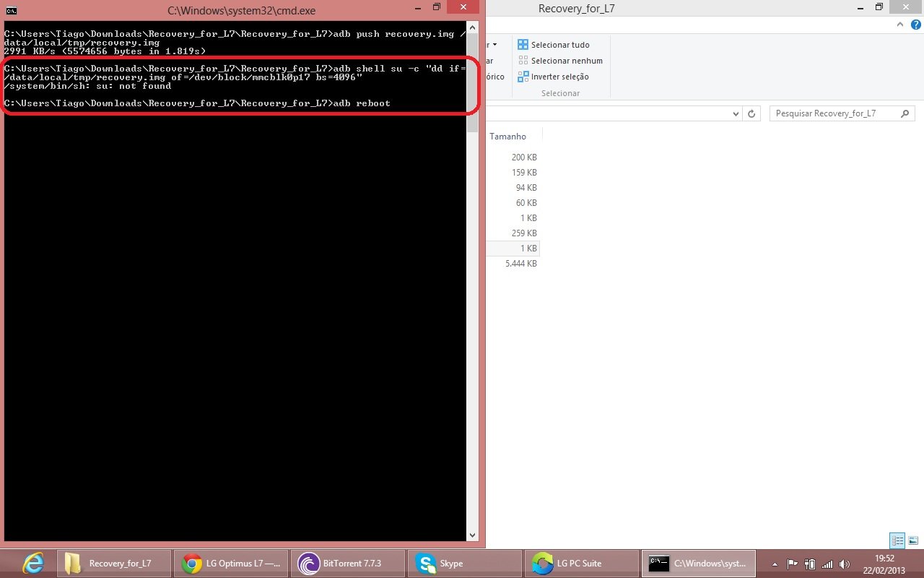Minimize the cmd.exe window
The height and width of the screenshot is (578, 924).
click(x=418, y=7)
